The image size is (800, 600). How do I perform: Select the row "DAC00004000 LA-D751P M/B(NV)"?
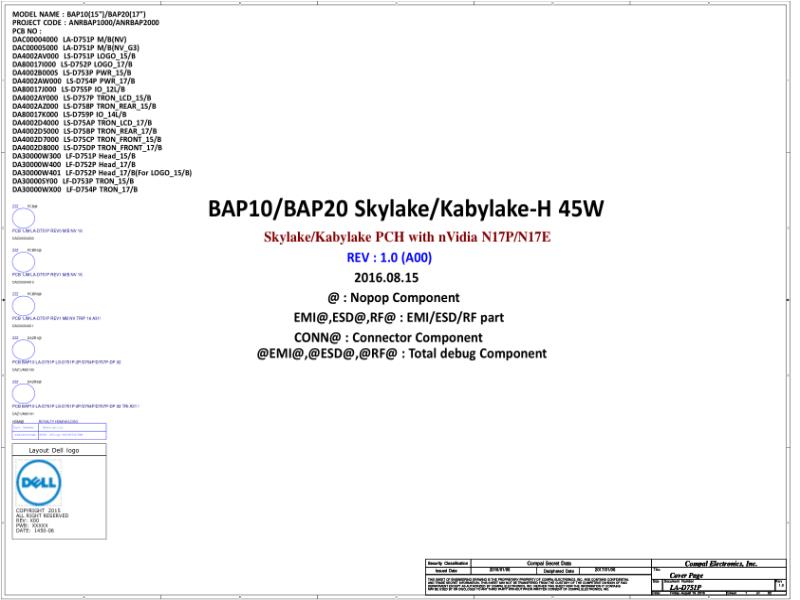click(x=69, y=39)
